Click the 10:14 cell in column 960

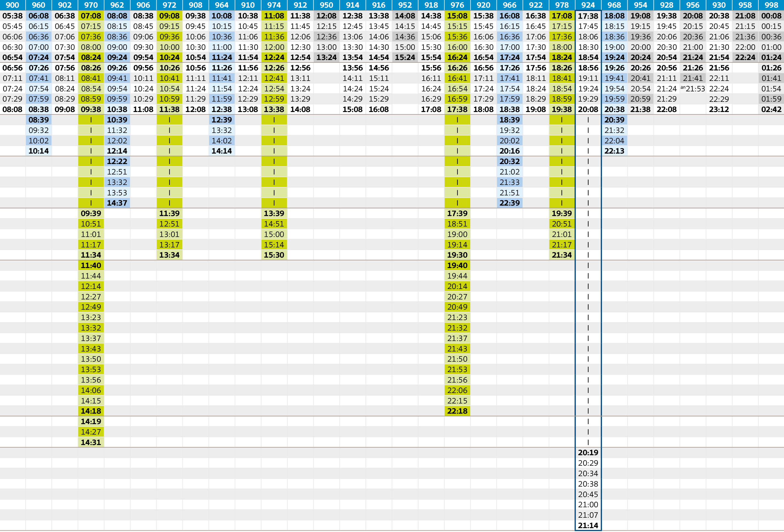39,151
